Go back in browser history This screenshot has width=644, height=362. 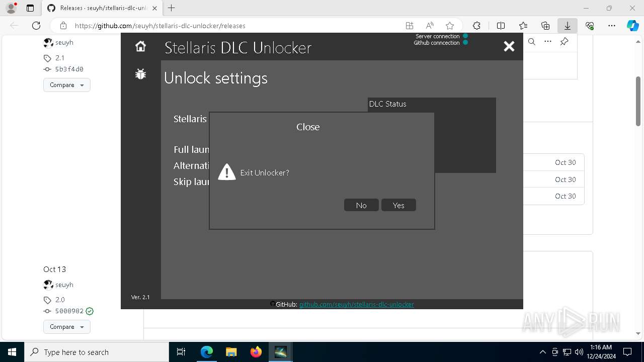pos(14,26)
